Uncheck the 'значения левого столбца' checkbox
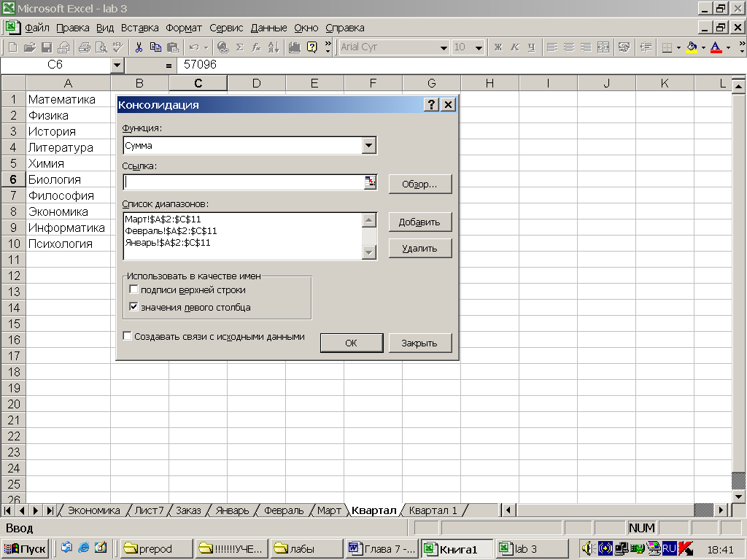Viewport: 747px width, 560px height. point(134,307)
